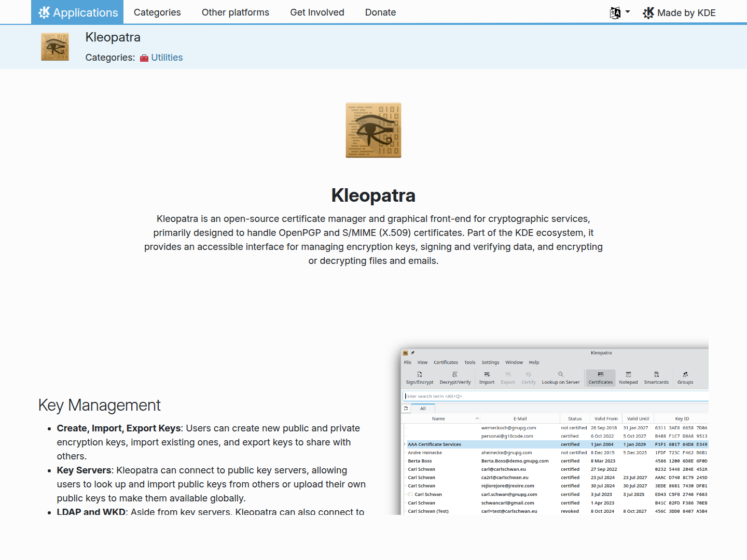
Task: Select the Certificates toolbar view icon
Action: (x=601, y=374)
